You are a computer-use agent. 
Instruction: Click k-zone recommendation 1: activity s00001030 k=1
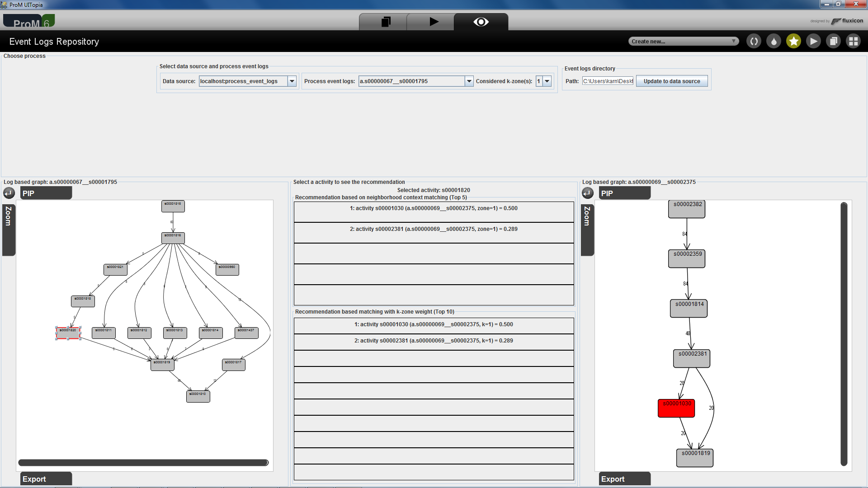(434, 326)
